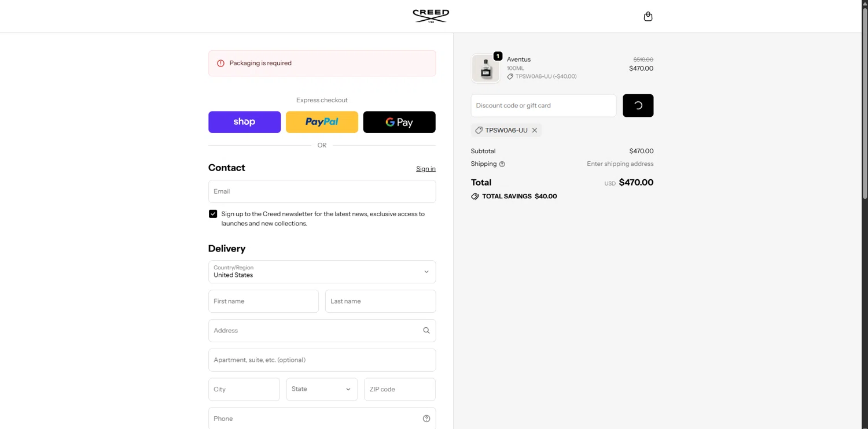Click the address search magnifier icon
The image size is (868, 429).
(426, 331)
